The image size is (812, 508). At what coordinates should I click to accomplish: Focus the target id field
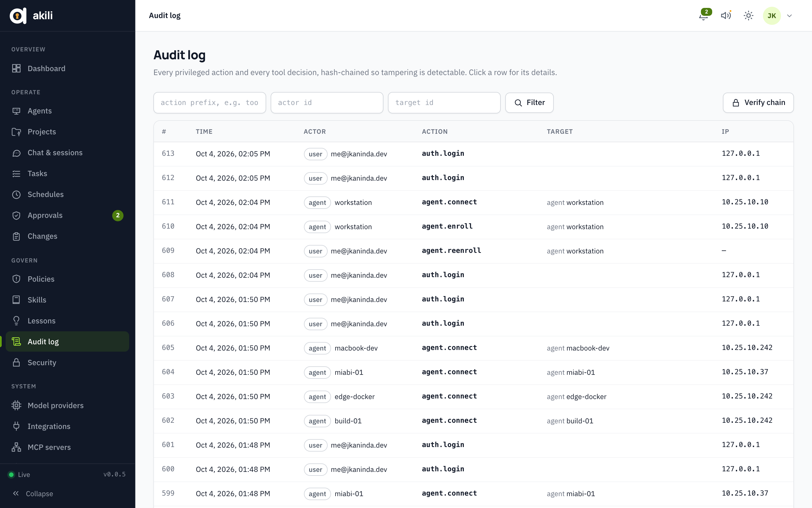click(x=444, y=102)
